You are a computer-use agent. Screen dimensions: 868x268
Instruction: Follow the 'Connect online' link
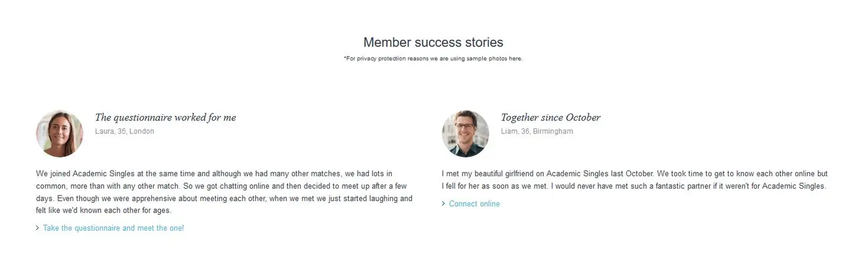(x=474, y=204)
